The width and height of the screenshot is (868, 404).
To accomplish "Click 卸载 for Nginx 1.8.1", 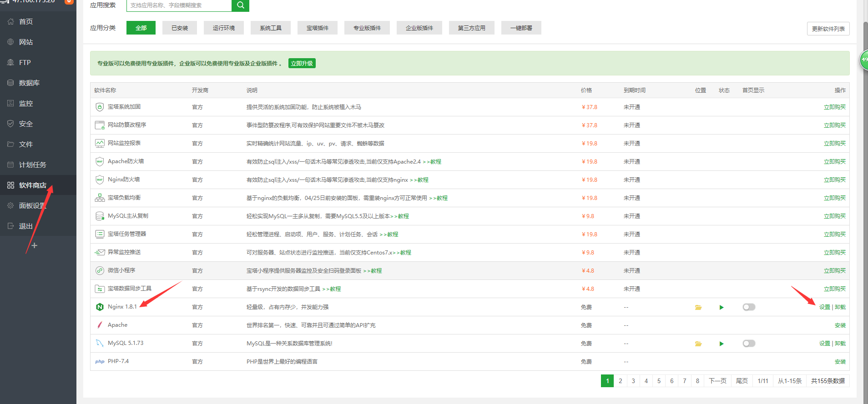I will tap(840, 307).
